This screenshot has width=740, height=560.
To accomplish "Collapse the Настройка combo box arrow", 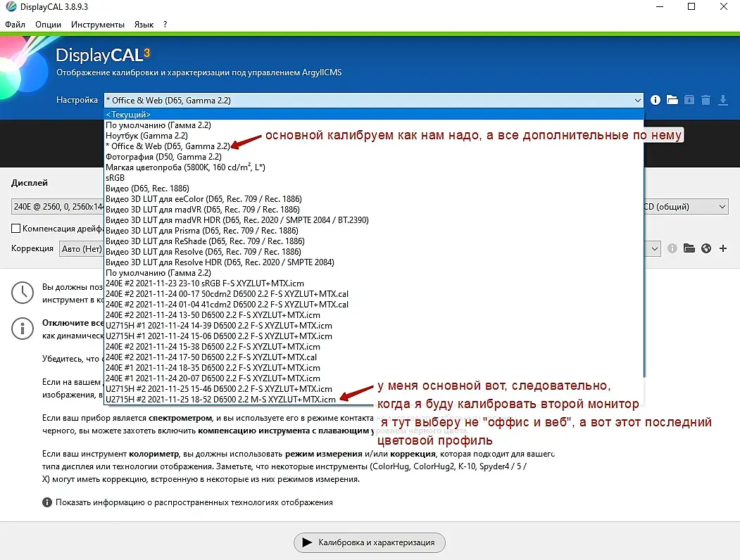I will [637, 101].
